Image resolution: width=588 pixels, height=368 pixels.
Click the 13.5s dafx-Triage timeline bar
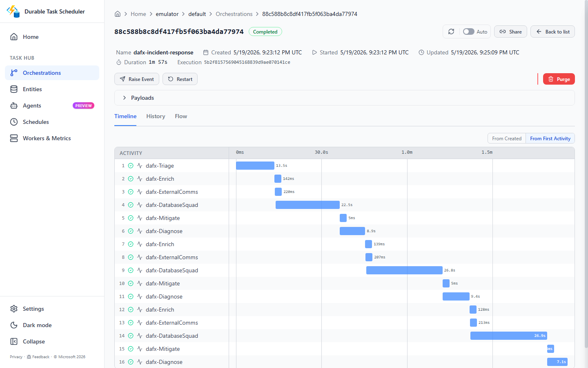click(255, 166)
